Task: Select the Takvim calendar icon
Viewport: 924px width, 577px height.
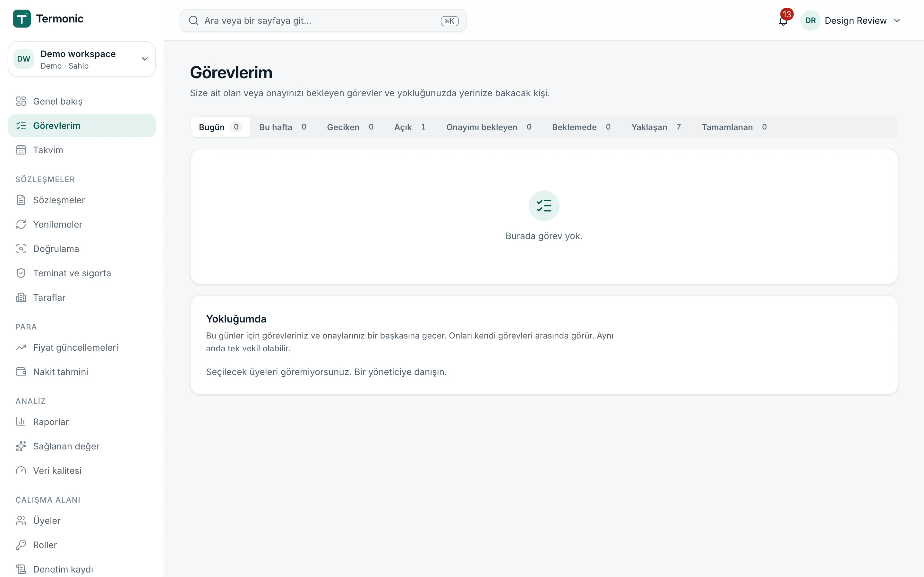Action: click(x=21, y=150)
